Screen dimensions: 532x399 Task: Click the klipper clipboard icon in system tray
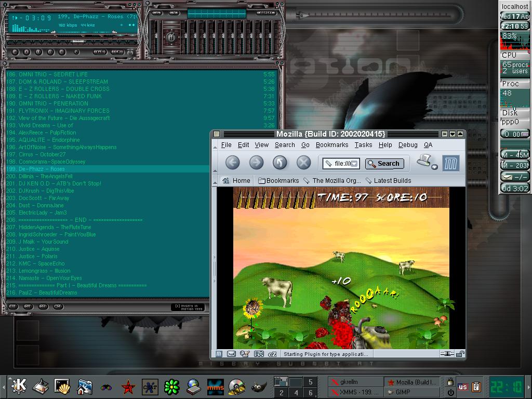click(x=476, y=387)
